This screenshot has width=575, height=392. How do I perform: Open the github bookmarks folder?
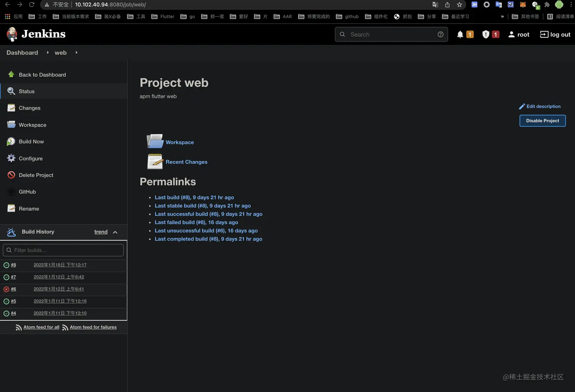pyautogui.click(x=347, y=16)
